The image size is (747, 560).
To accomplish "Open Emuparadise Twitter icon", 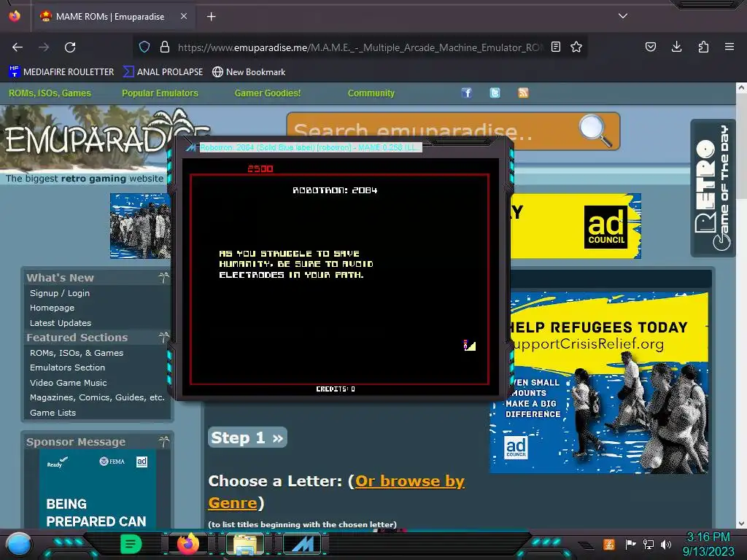I will (x=495, y=93).
